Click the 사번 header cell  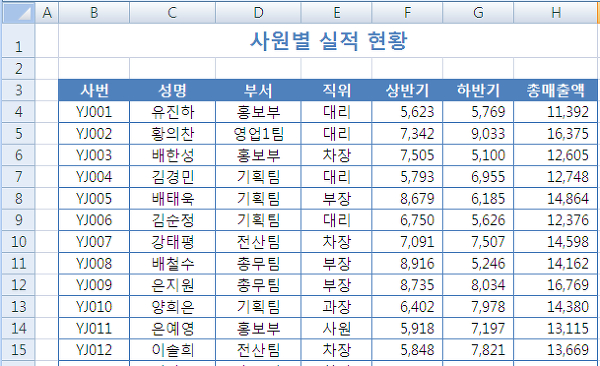click(94, 90)
